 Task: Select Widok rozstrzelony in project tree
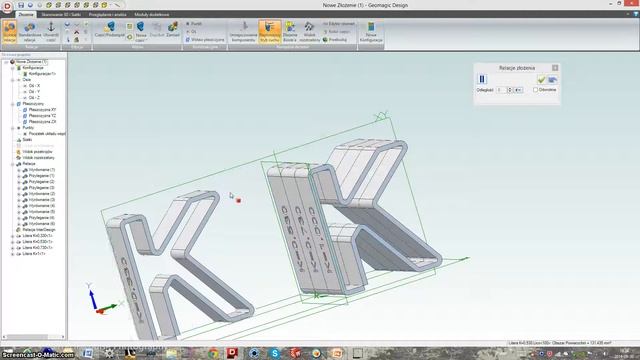click(38, 158)
